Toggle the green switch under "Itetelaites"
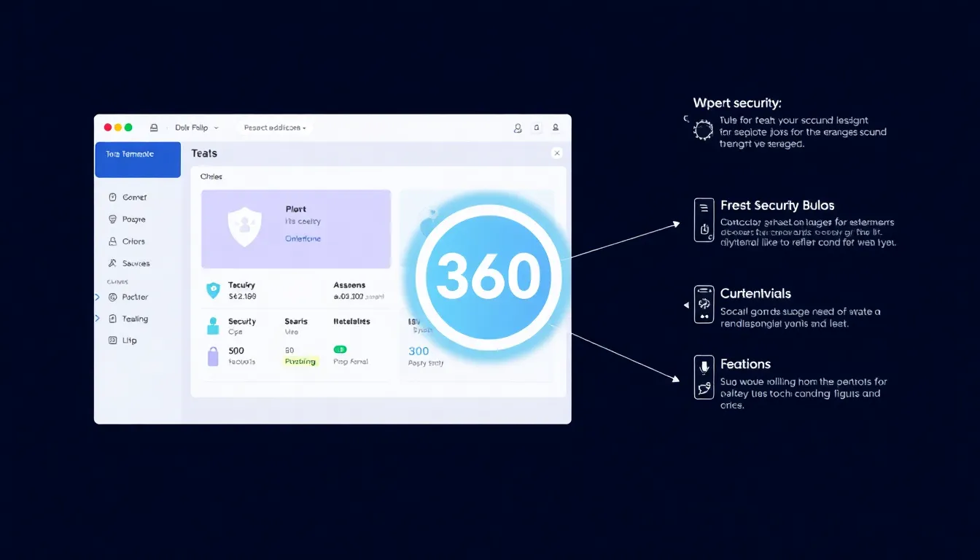This screenshot has width=980, height=560. point(340,349)
